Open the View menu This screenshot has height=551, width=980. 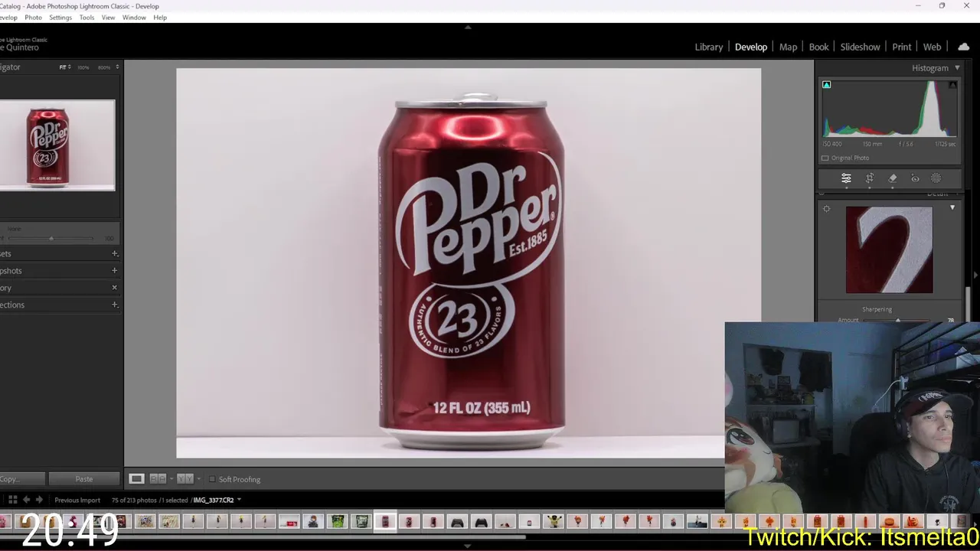click(x=109, y=17)
